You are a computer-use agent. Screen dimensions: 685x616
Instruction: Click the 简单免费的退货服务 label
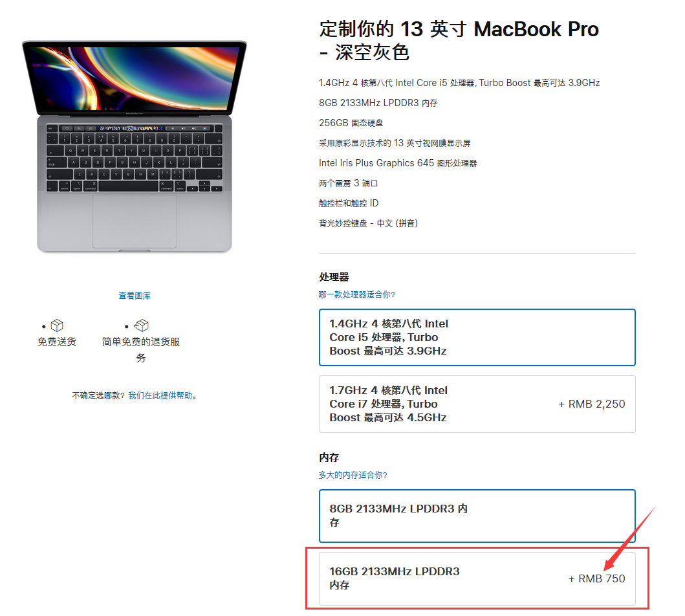[x=141, y=349]
